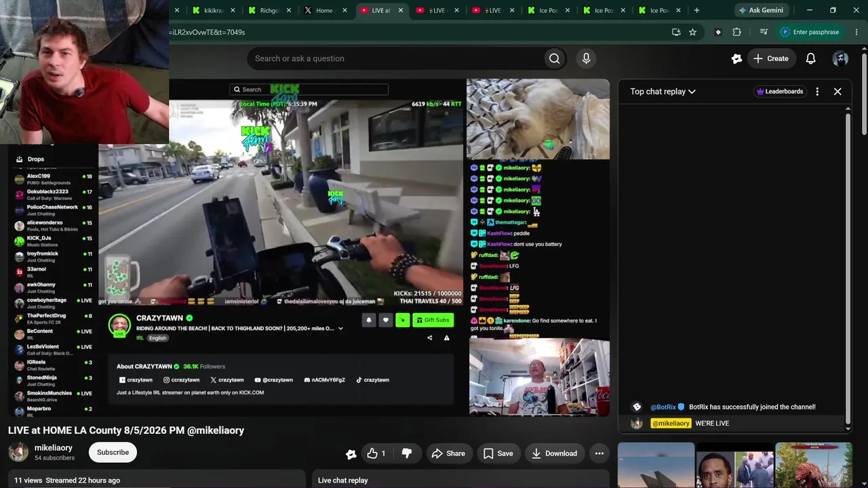Open YouTube notifications bell

(x=810, y=58)
